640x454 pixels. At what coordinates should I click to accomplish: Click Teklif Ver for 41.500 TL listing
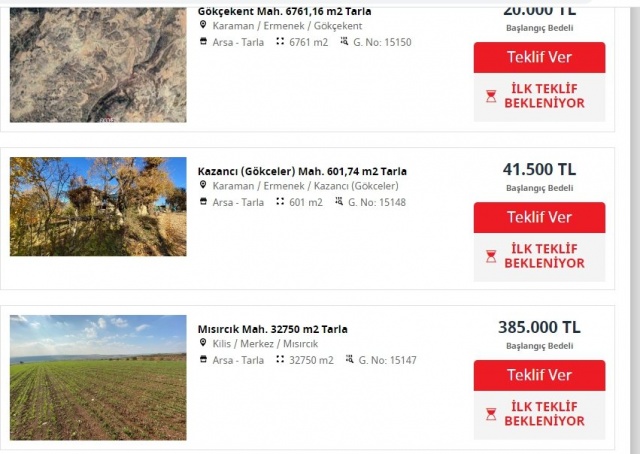click(539, 217)
